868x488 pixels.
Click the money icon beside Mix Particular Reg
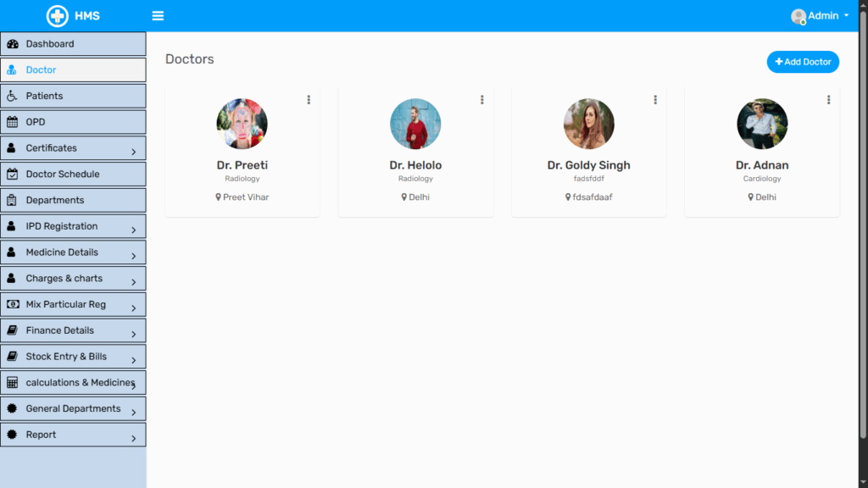click(x=12, y=305)
